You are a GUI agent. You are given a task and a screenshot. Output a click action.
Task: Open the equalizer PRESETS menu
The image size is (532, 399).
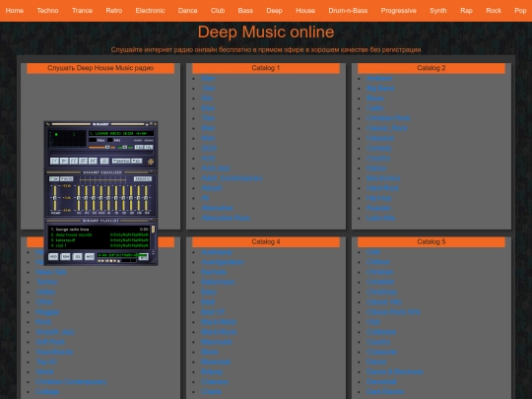[x=143, y=178]
